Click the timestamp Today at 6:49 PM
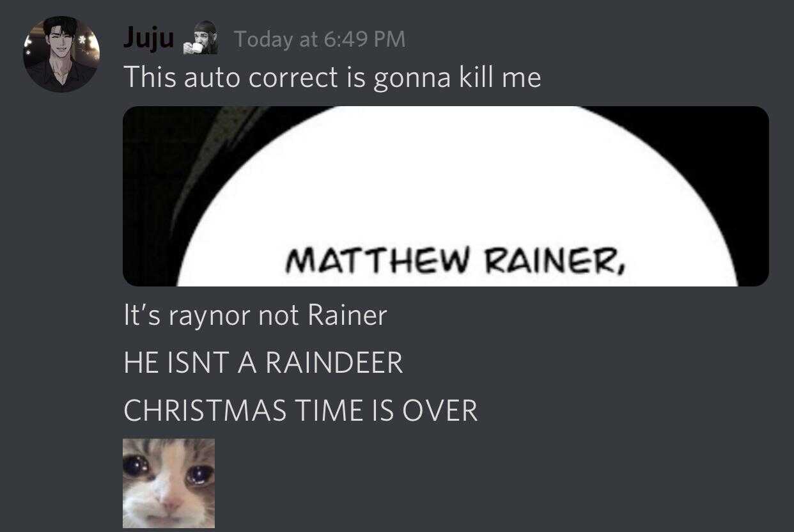Viewport: 794px width, 532px height. coord(320,40)
